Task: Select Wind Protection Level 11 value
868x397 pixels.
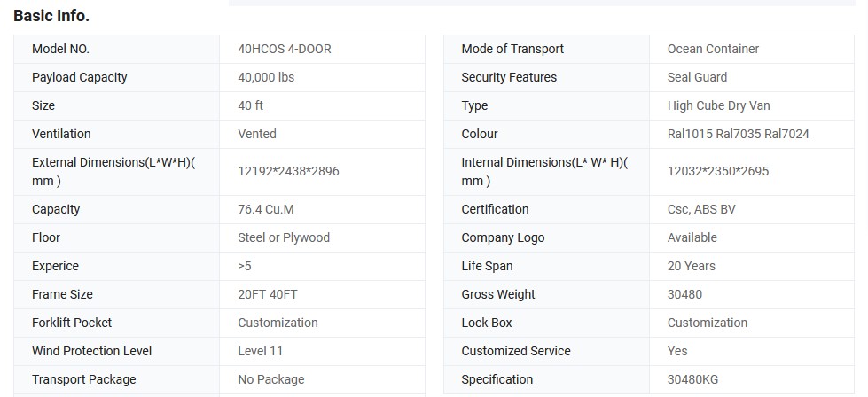Action: [x=261, y=351]
